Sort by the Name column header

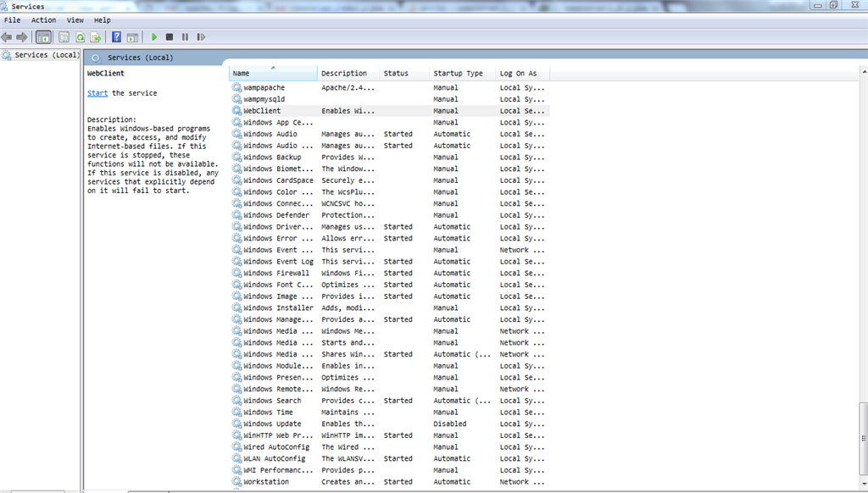pyautogui.click(x=273, y=73)
